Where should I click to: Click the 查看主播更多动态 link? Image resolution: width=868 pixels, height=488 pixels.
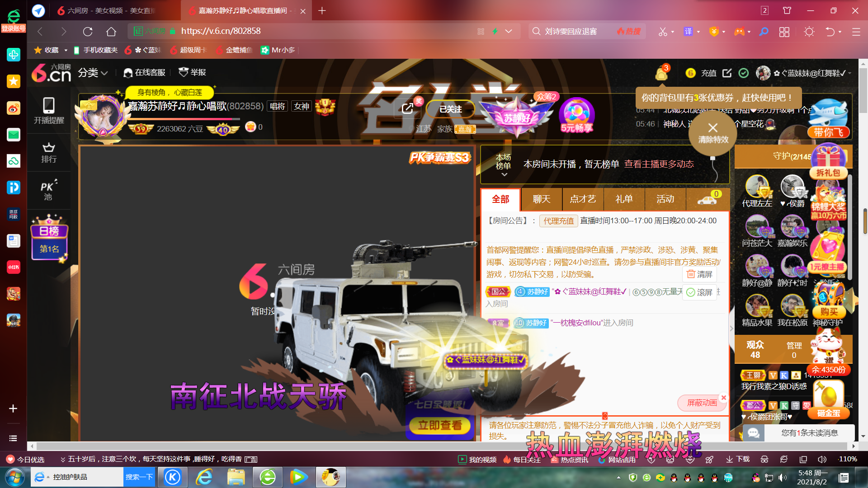659,164
